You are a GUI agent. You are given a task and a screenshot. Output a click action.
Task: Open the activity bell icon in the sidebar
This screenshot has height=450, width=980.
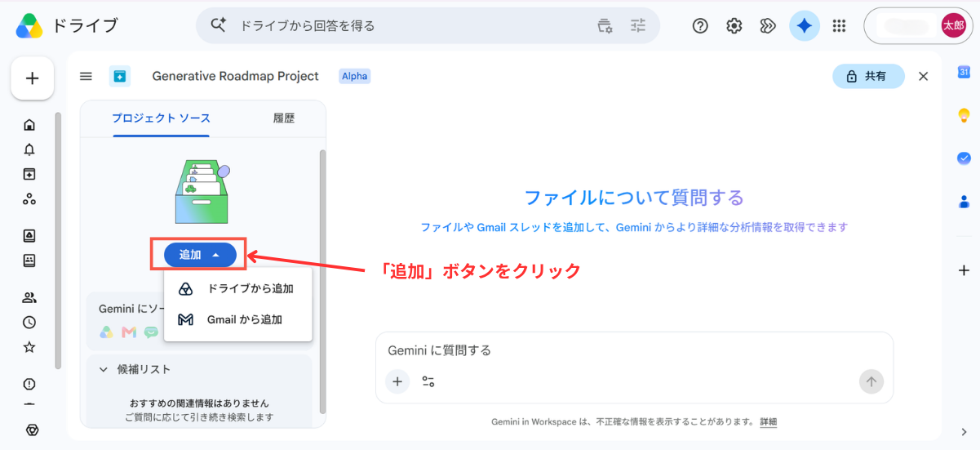[x=29, y=149]
